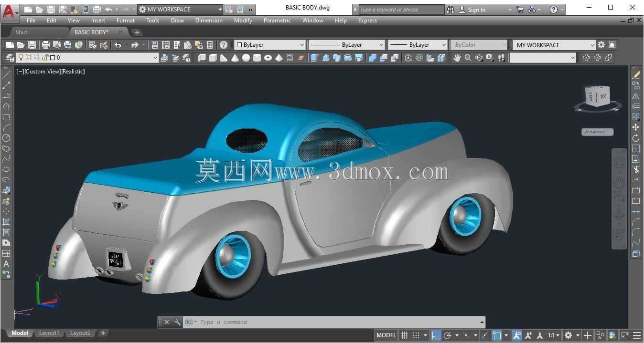Open the File menu

(x=31, y=21)
